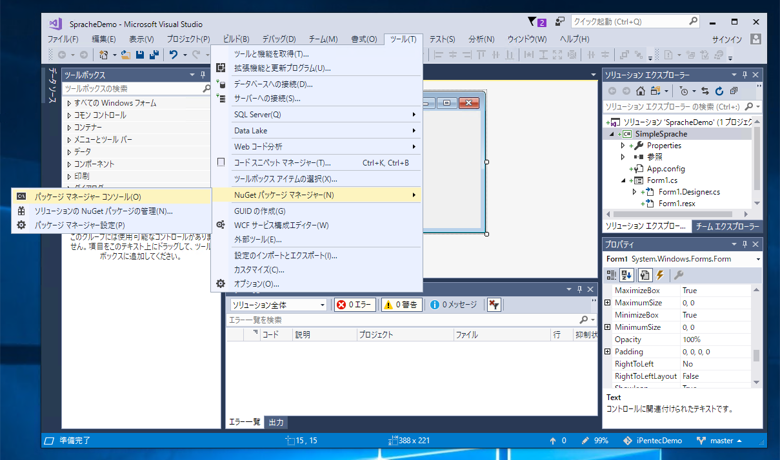Click the feedback icon in title bar

coord(560,21)
